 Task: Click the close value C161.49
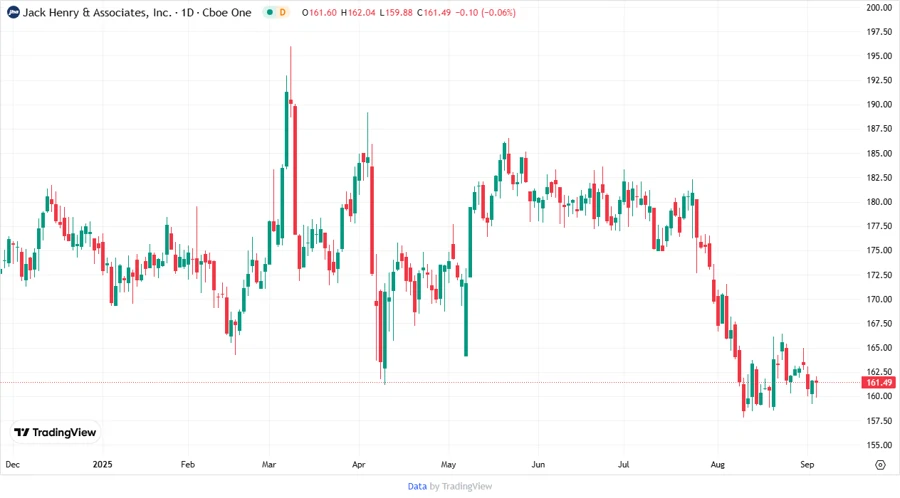point(434,12)
